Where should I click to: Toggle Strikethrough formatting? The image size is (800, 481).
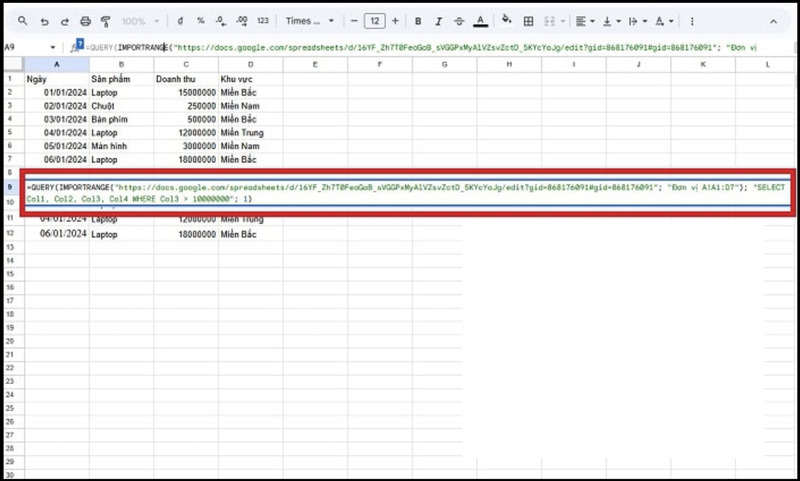point(459,21)
